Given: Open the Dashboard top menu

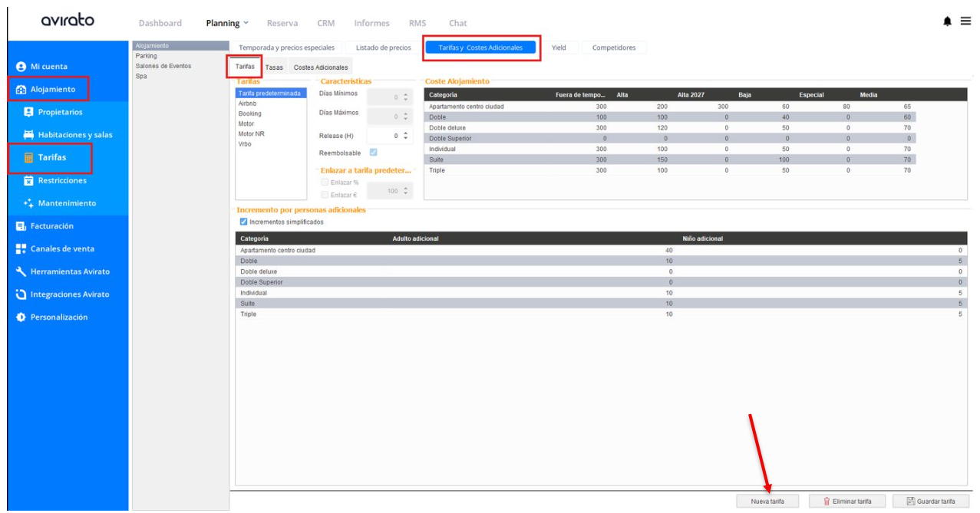Looking at the screenshot, I should coord(160,23).
